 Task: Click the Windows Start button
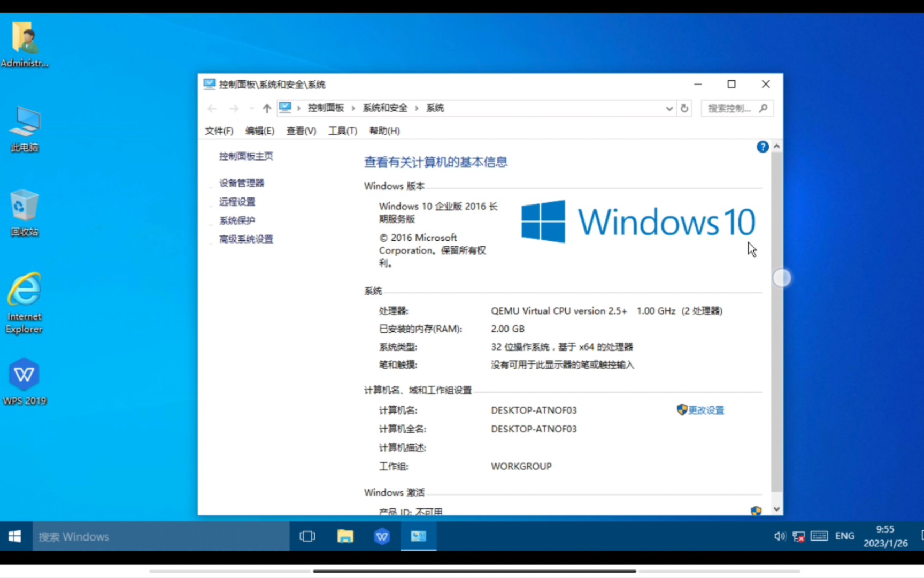coord(16,536)
